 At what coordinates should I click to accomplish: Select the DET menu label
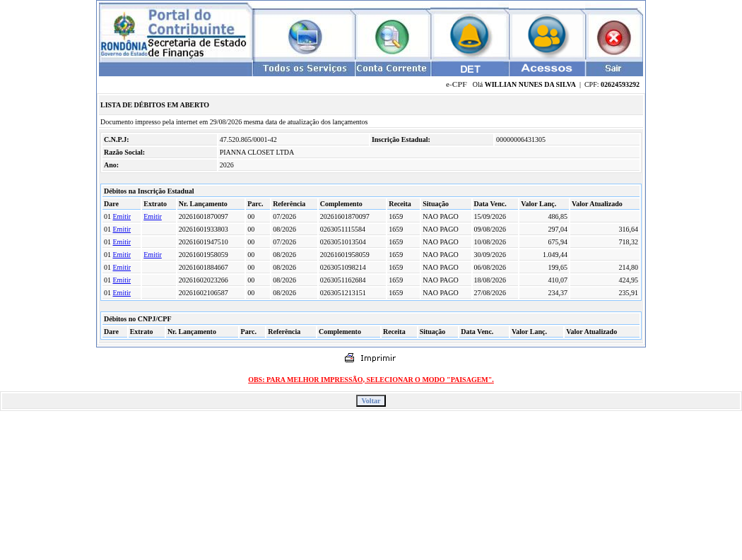(x=470, y=69)
